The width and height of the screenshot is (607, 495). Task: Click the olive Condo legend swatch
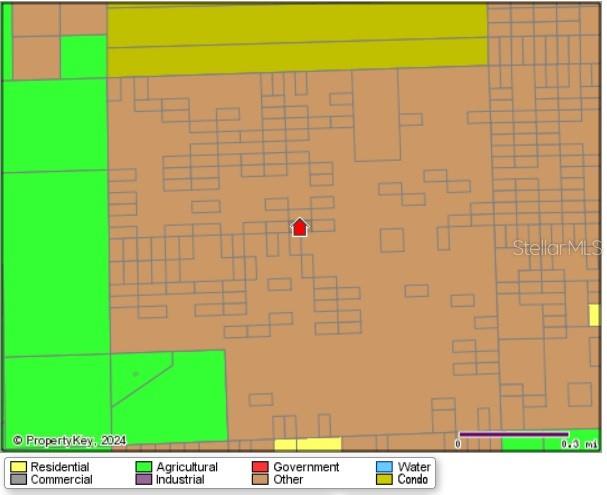pos(385,480)
